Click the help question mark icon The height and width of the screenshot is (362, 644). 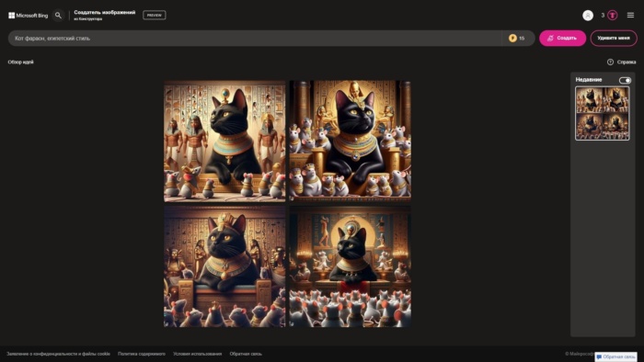click(x=610, y=62)
